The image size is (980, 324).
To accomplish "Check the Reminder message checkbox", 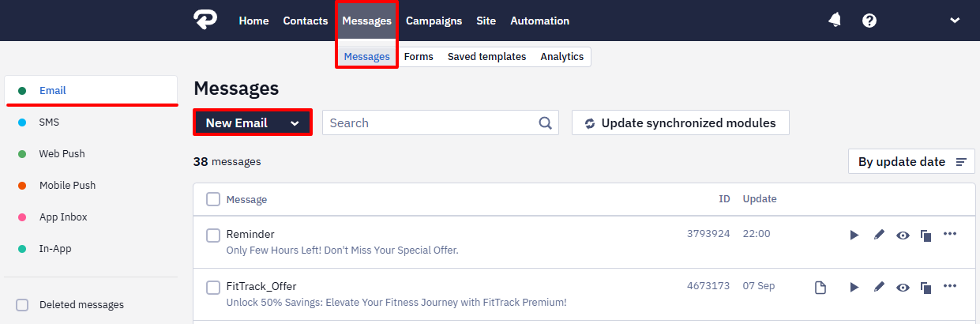I will click(213, 235).
